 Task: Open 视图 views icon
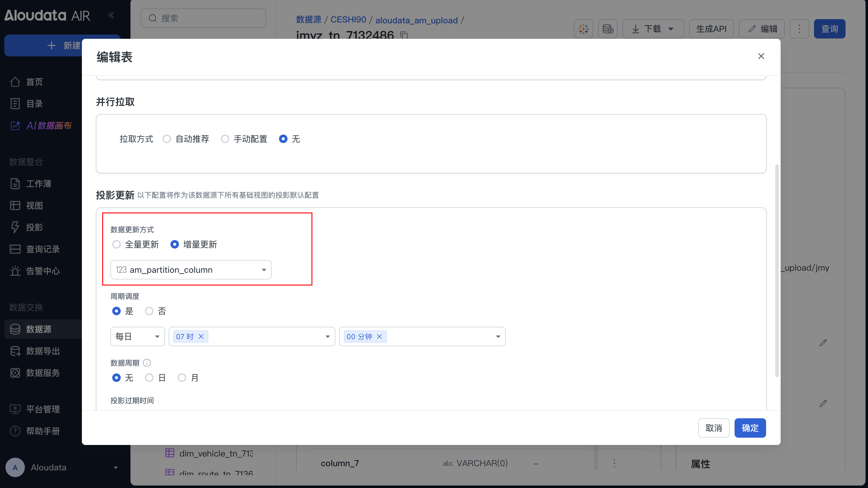[x=15, y=206]
